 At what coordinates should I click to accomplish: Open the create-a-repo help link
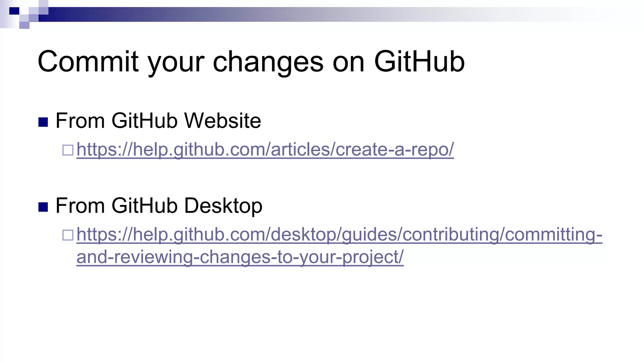pos(265,150)
